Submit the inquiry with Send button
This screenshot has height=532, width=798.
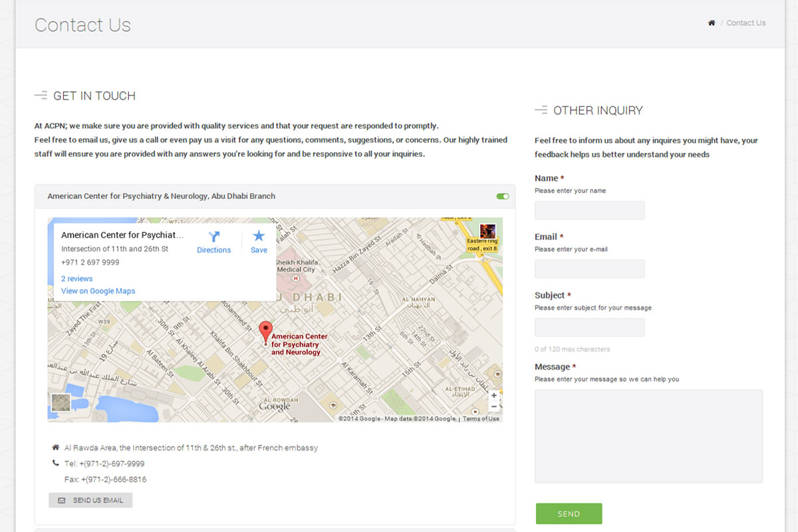coord(569,514)
